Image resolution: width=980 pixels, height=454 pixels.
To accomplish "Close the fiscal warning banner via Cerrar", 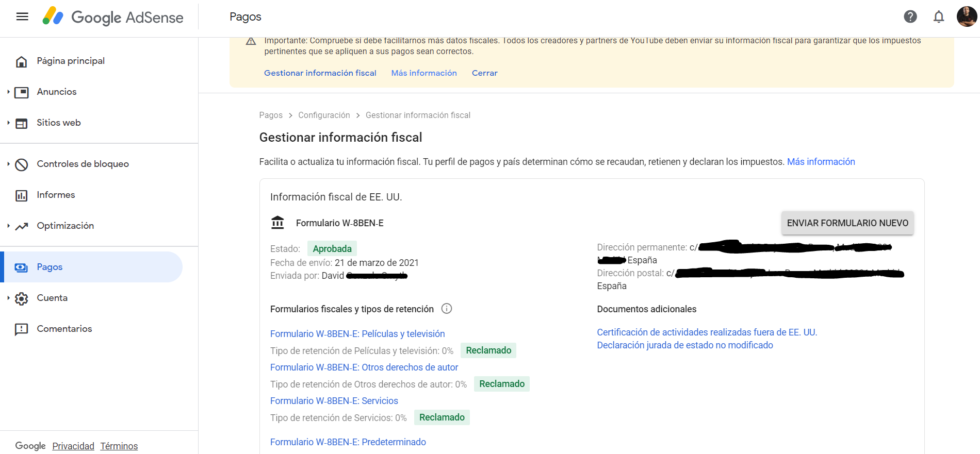I will click(484, 73).
